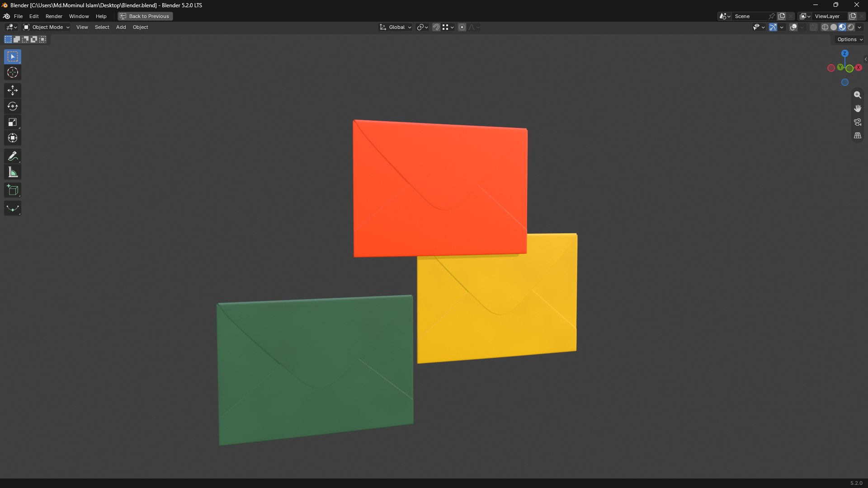Expand the Options dropdown

pyautogui.click(x=850, y=40)
